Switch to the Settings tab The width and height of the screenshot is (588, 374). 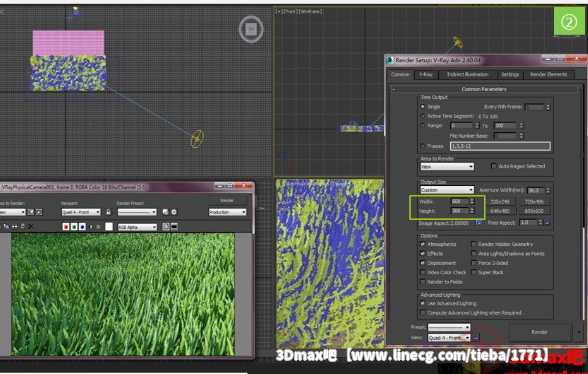(510, 74)
